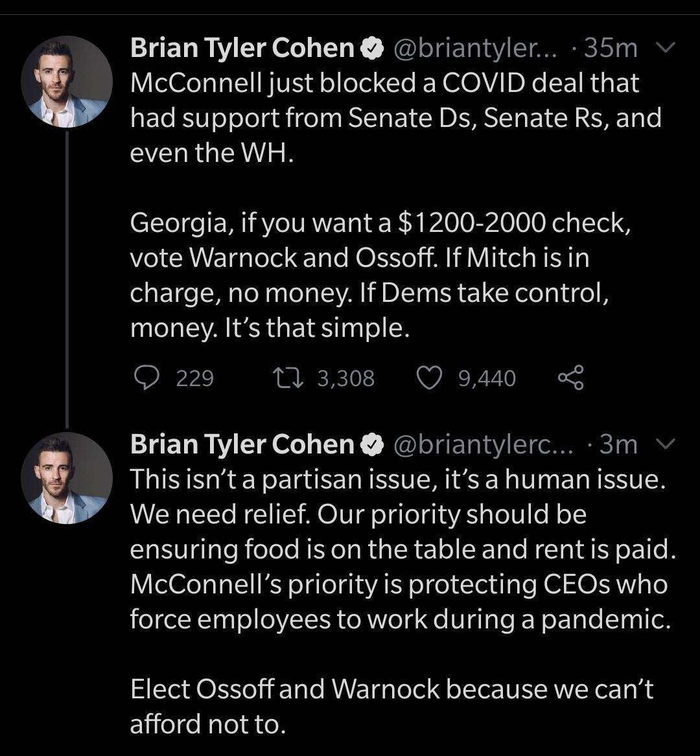Open profile photo on the second tweet
Viewport: 700px width, 756px height.
(x=67, y=477)
